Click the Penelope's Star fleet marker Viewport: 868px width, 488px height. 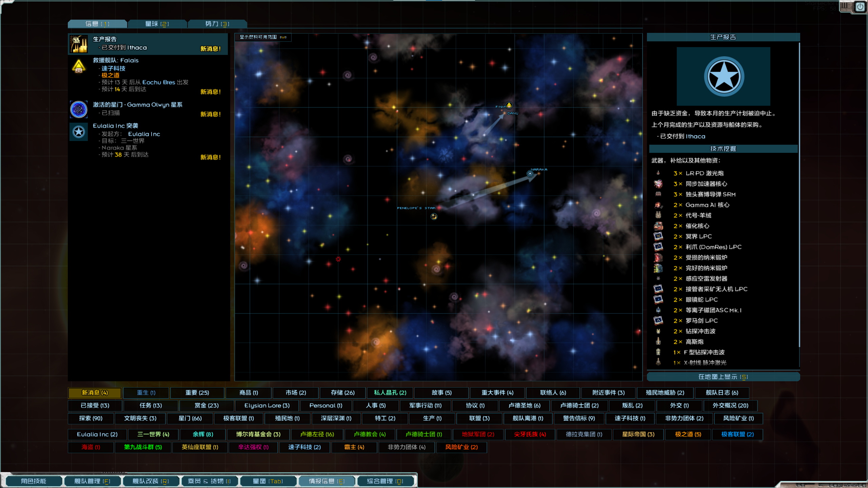[x=434, y=216]
